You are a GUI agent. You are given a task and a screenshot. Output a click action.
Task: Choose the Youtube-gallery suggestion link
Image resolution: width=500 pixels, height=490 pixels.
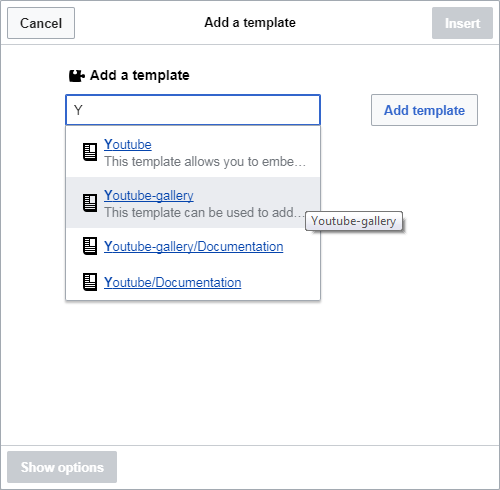pos(149,196)
